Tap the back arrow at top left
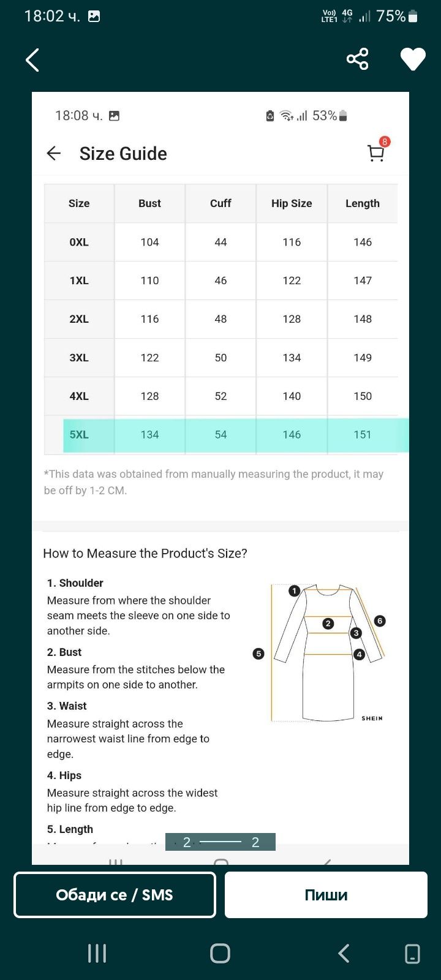 coord(32,60)
